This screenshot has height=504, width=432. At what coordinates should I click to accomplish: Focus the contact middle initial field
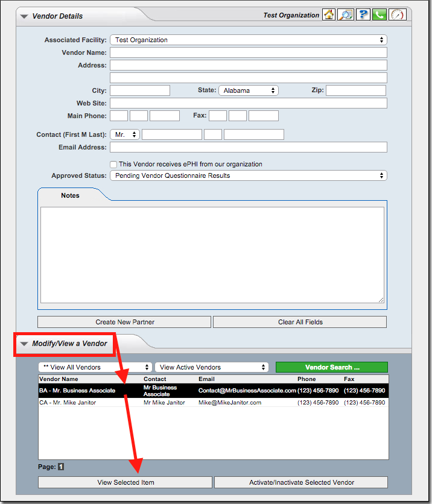pyautogui.click(x=213, y=134)
